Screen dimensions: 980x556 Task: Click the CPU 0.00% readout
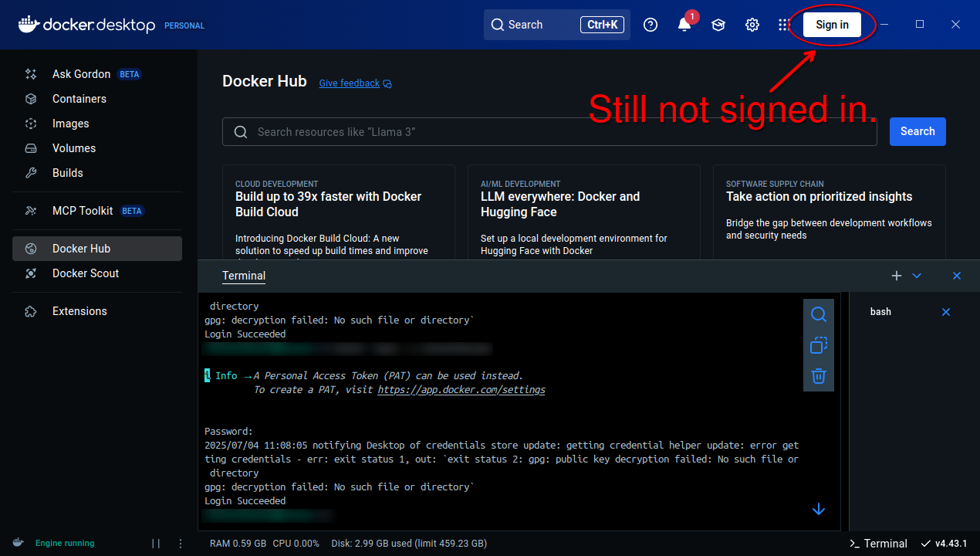(x=296, y=544)
